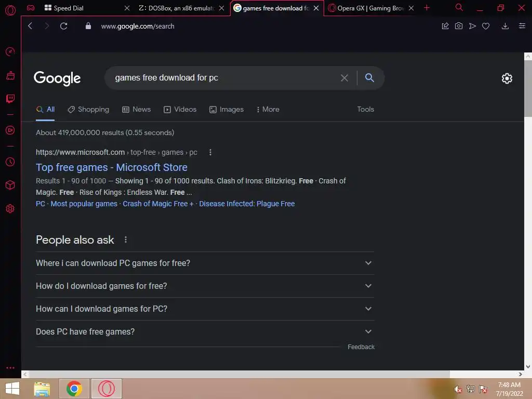This screenshot has width=532, height=399.
Task: Open snapshot camera tool in address bar
Action: (x=459, y=26)
